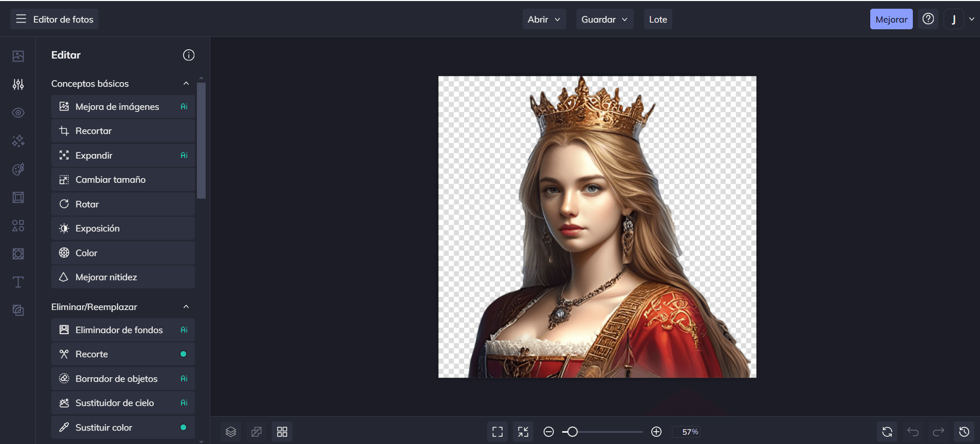
Task: Select the Rotar tool
Action: tap(123, 204)
